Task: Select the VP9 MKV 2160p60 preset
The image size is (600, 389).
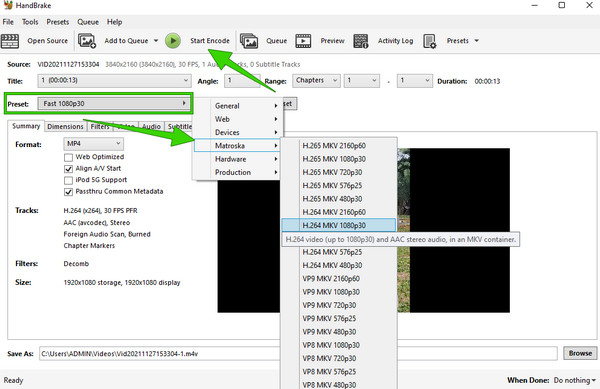Action: (x=339, y=279)
